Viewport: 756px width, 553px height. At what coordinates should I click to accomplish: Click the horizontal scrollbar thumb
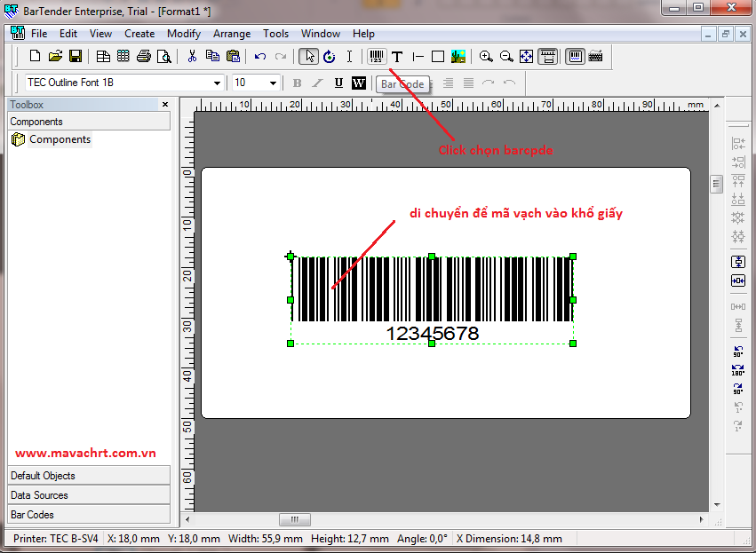(x=295, y=519)
